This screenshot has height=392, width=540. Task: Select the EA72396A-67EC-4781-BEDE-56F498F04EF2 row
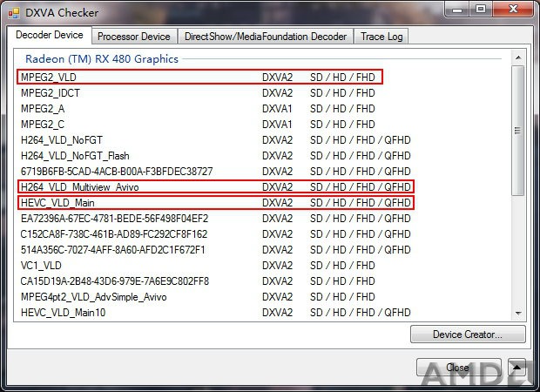(x=216, y=219)
